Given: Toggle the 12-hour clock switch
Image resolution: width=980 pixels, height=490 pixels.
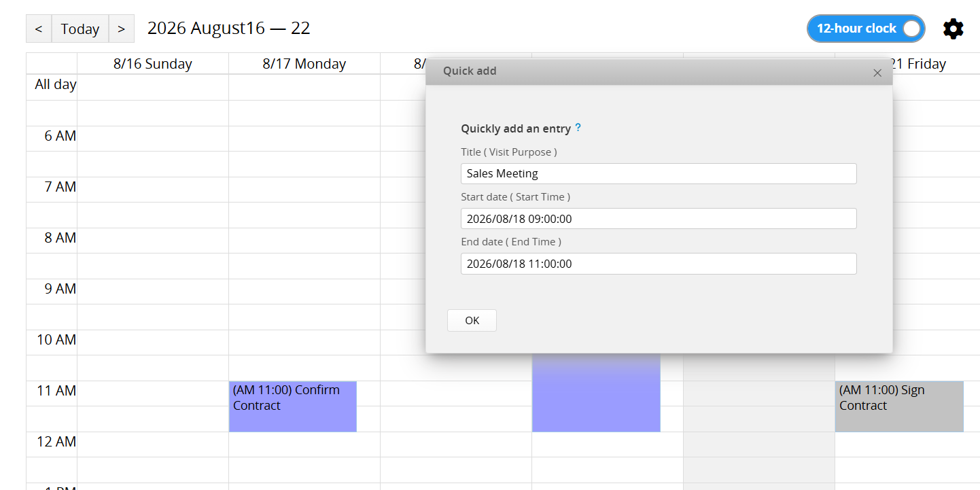Looking at the screenshot, I should [x=866, y=29].
